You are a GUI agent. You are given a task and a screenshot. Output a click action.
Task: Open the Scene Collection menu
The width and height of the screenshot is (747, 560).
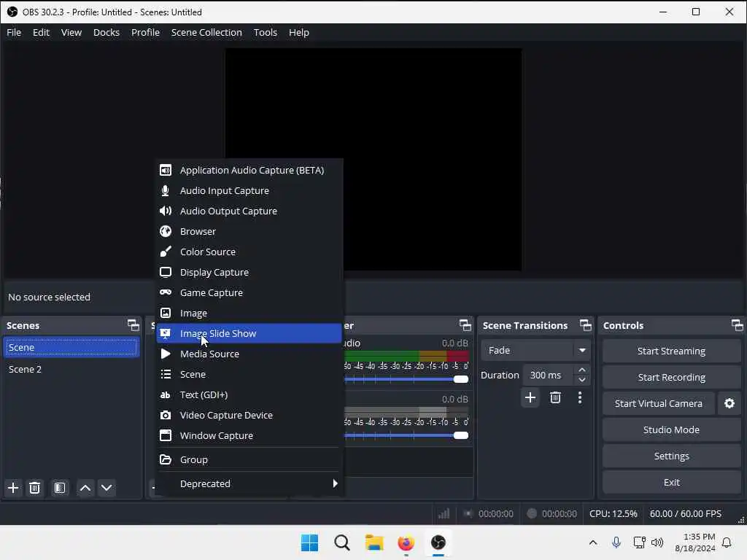(206, 32)
